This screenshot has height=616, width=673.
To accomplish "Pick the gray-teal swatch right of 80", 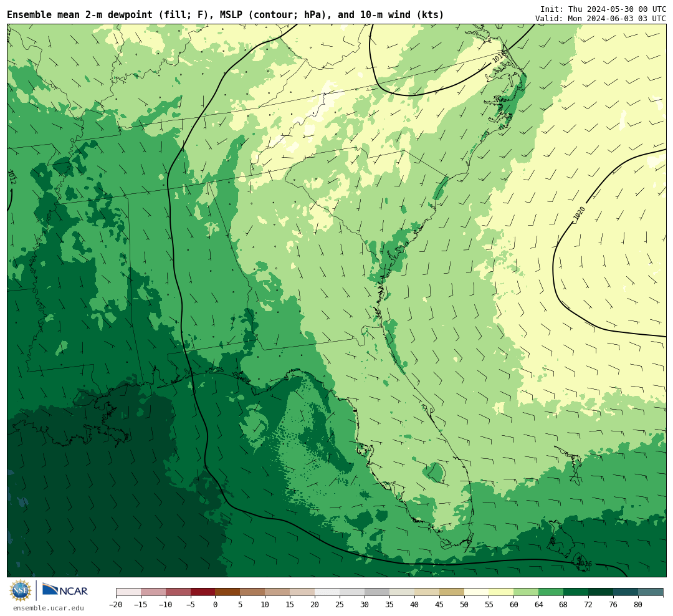I will click(x=651, y=592).
